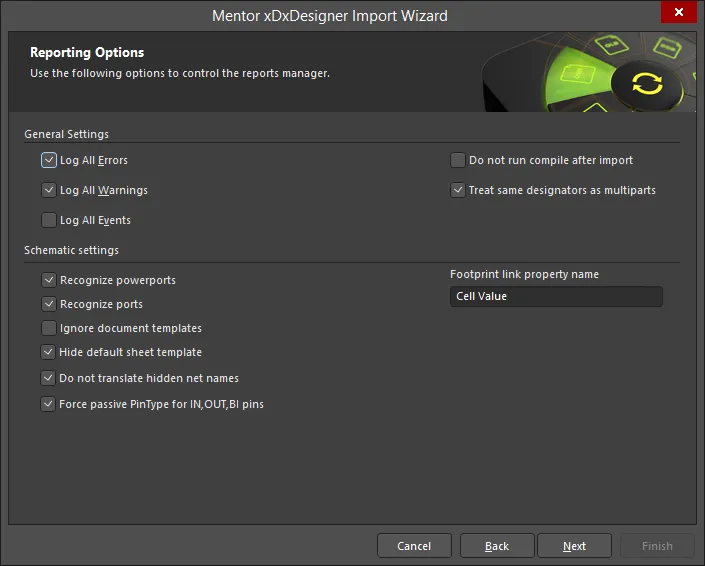Enable Ignore document templates
The height and width of the screenshot is (566, 705).
[x=49, y=328]
